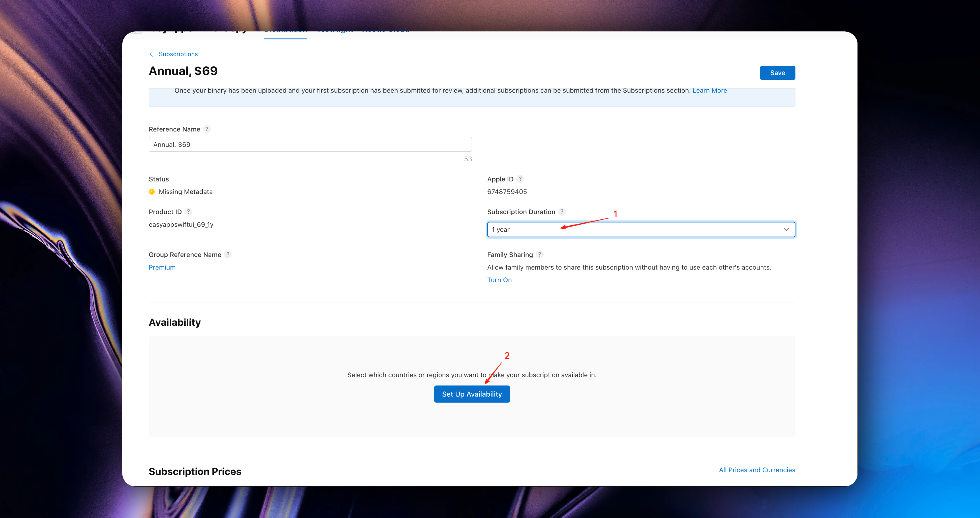
Task: Open the Apple ID help icon
Action: pyautogui.click(x=520, y=179)
